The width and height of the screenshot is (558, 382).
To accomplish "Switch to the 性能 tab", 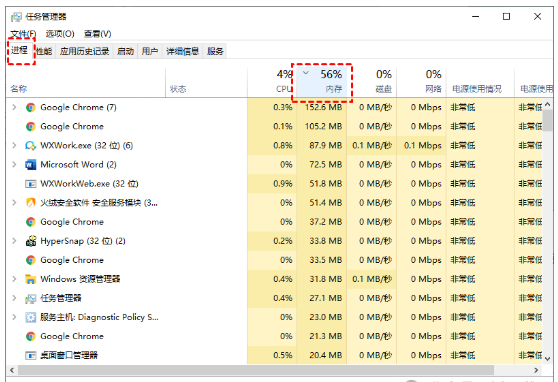I will (44, 51).
